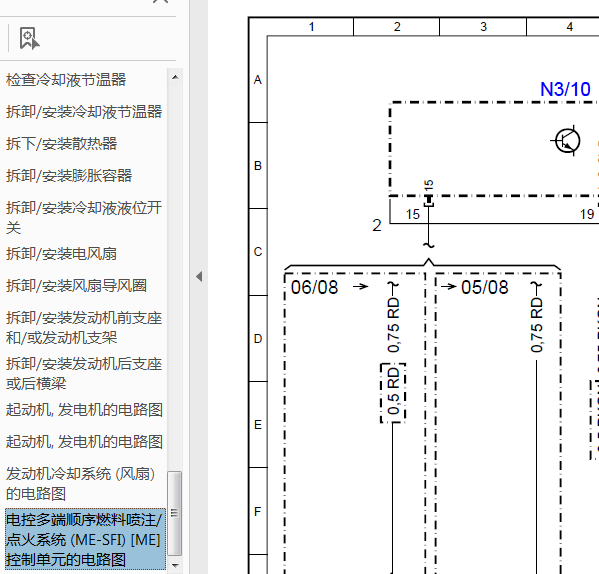Open bookmark 检查冷却液节温器
The height and width of the screenshot is (574, 599).
pos(66,80)
